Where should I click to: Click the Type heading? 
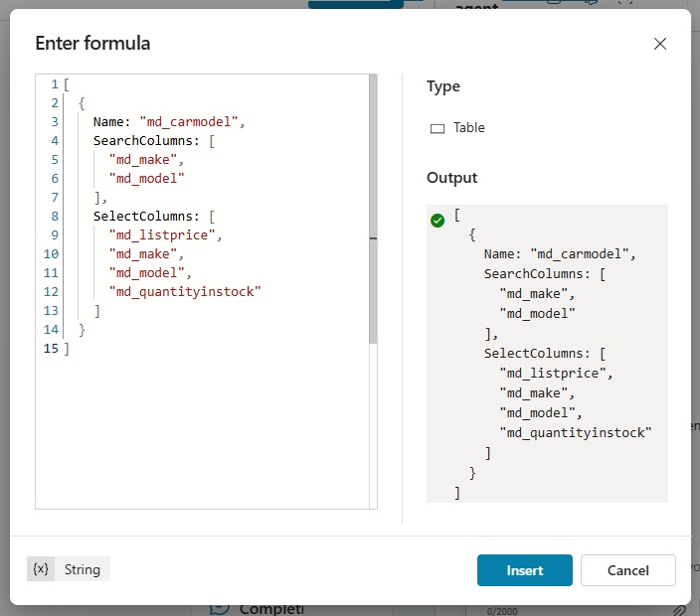click(x=442, y=86)
